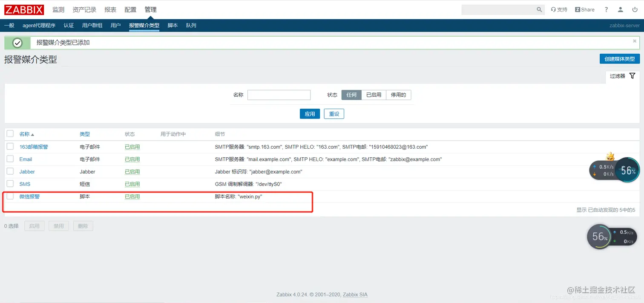
Task: Open the user profile icon
Action: (x=621, y=9)
